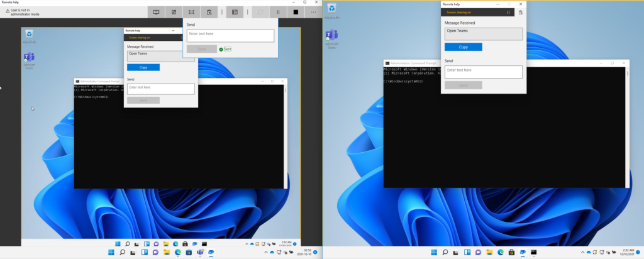Screen dimensions: 644x259
Task: Open Start menu on helper's bottom taskbar
Action: tap(111, 252)
